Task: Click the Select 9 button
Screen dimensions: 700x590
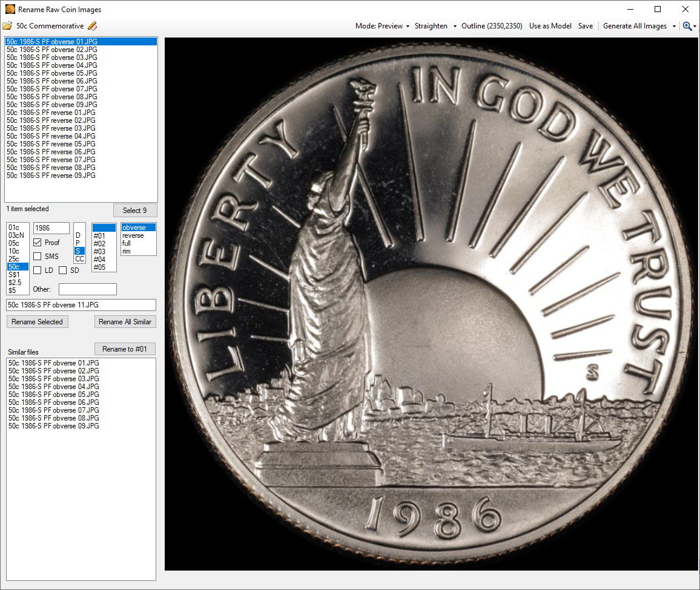Action: [134, 211]
